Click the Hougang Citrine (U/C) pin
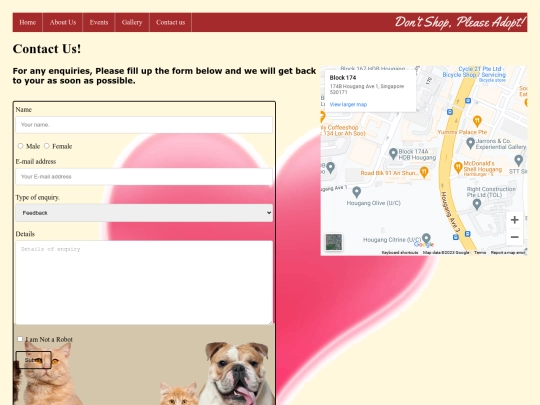The width and height of the screenshot is (540, 405). [x=426, y=238]
